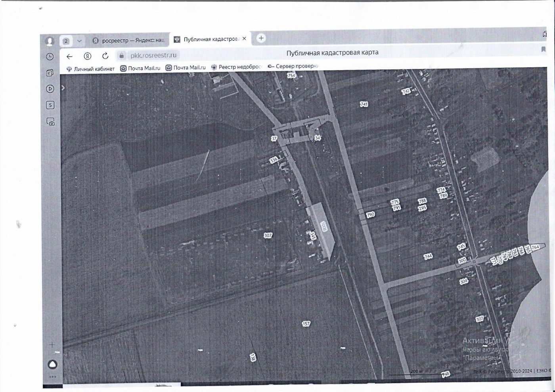Open the browser history clock icon
The image size is (555, 392).
pos(50,57)
